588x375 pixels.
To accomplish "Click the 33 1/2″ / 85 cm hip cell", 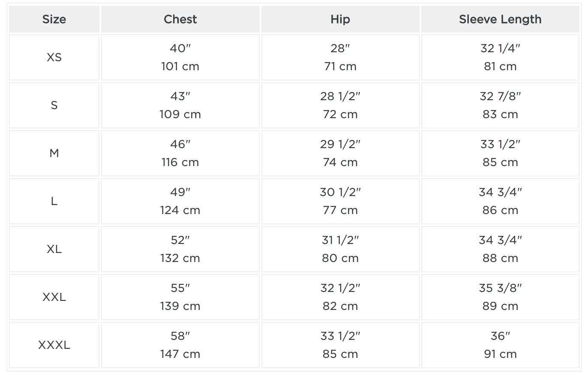I will pos(340,345).
